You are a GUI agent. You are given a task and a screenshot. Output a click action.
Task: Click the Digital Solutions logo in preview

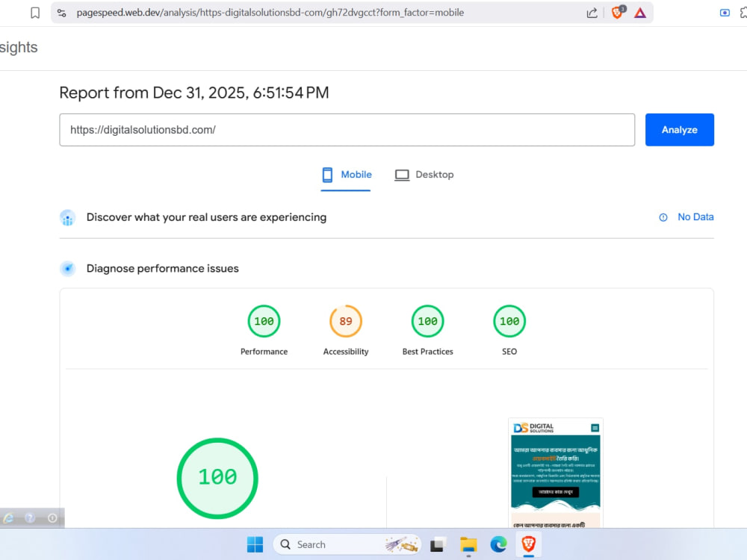(x=533, y=428)
